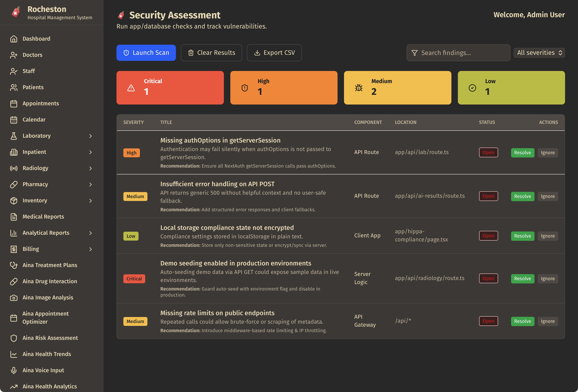Expand the Billing sidebar section
The image size is (578, 392).
point(90,249)
